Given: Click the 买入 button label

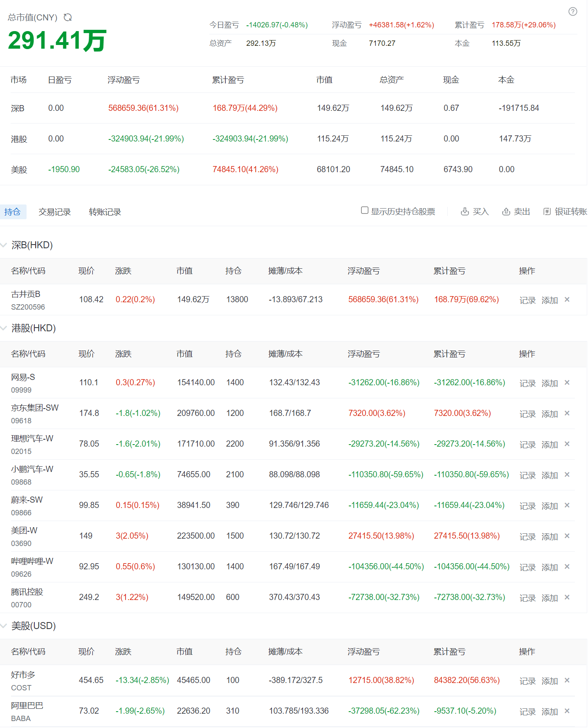Looking at the screenshot, I should [481, 211].
